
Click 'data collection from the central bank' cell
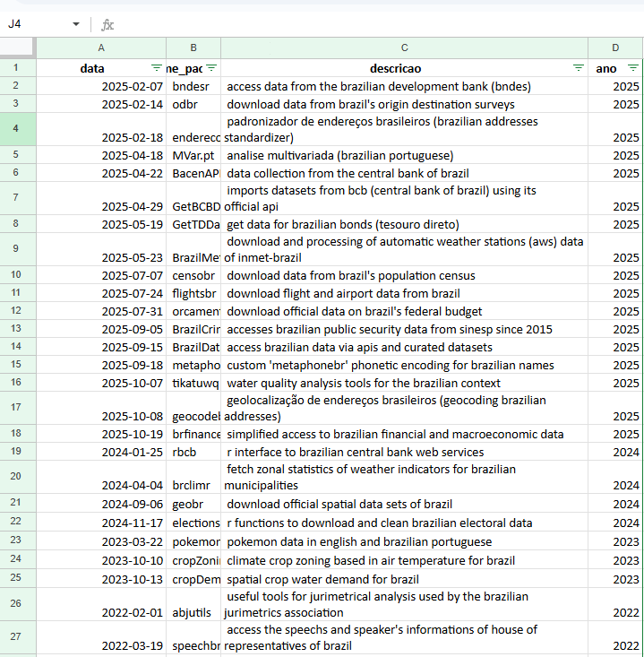pos(405,173)
